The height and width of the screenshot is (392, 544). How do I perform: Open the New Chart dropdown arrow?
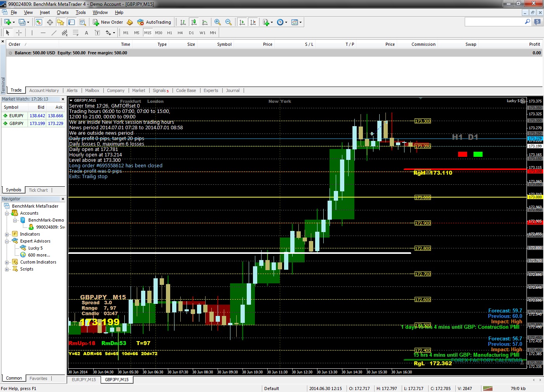click(14, 22)
